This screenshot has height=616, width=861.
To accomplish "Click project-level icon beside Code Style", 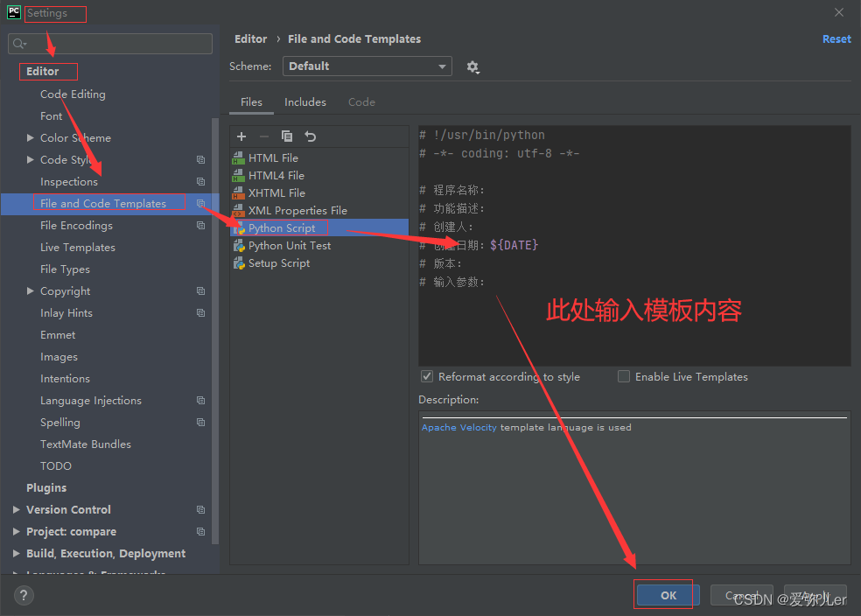I will click(201, 160).
